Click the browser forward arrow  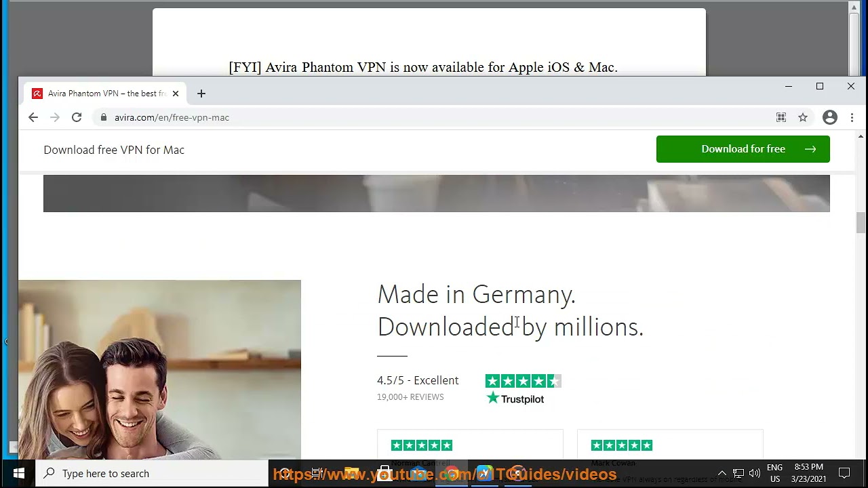(55, 117)
